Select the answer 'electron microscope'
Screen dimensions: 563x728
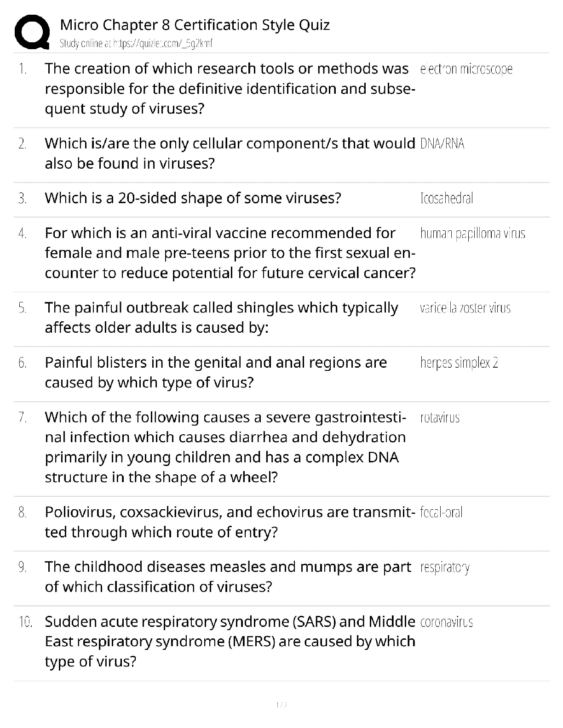click(466, 69)
